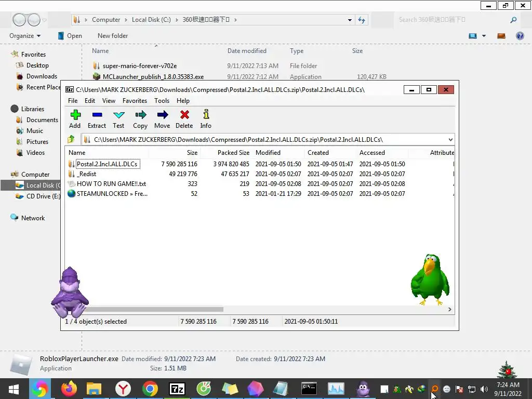This screenshot has height=399, width=532.
Task: Click the Copy toolbar icon
Action: [x=140, y=119]
